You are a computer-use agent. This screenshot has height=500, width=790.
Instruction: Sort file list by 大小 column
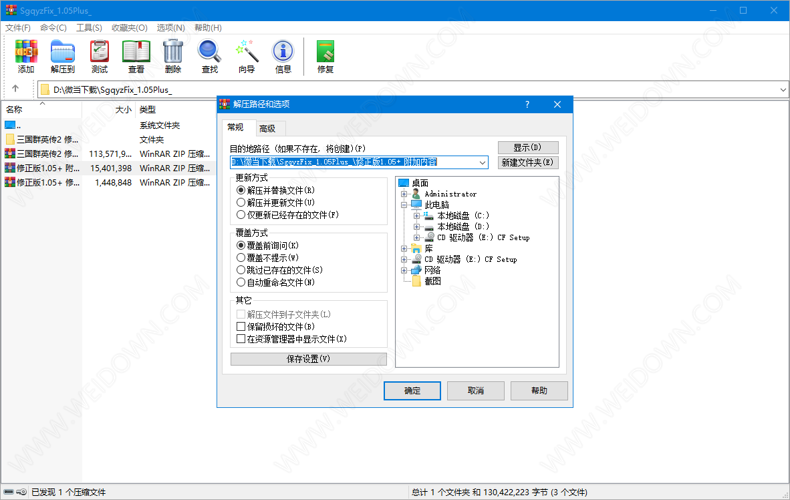109,109
